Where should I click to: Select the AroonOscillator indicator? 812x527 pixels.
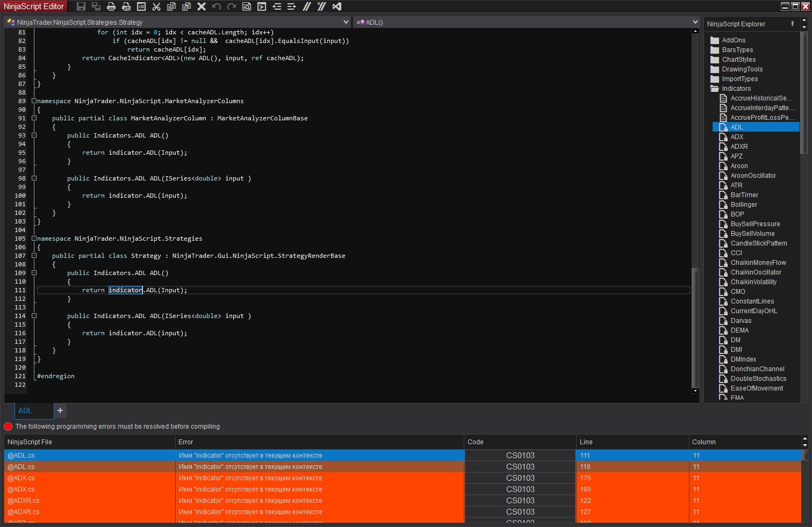748,176
